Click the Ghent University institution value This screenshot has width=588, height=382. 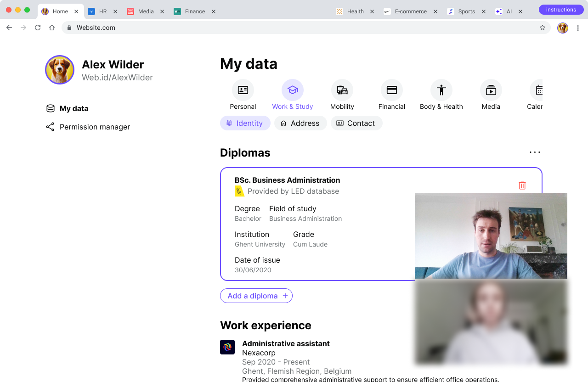[260, 244]
